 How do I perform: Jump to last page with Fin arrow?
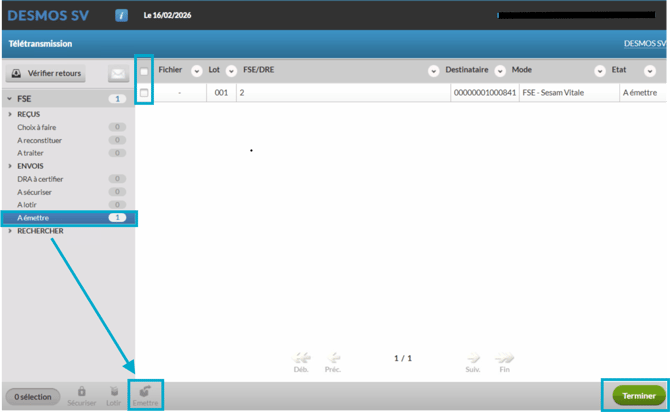(505, 358)
